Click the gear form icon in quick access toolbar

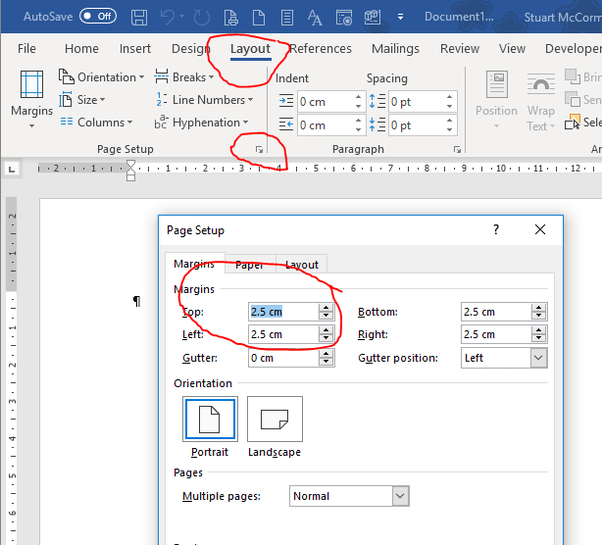click(x=344, y=18)
